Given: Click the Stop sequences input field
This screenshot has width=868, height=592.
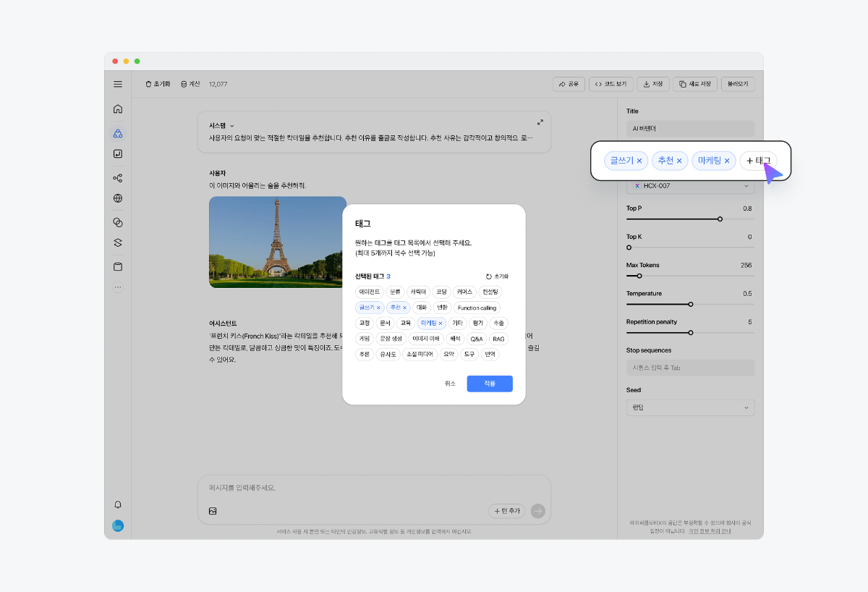Looking at the screenshot, I should (690, 368).
